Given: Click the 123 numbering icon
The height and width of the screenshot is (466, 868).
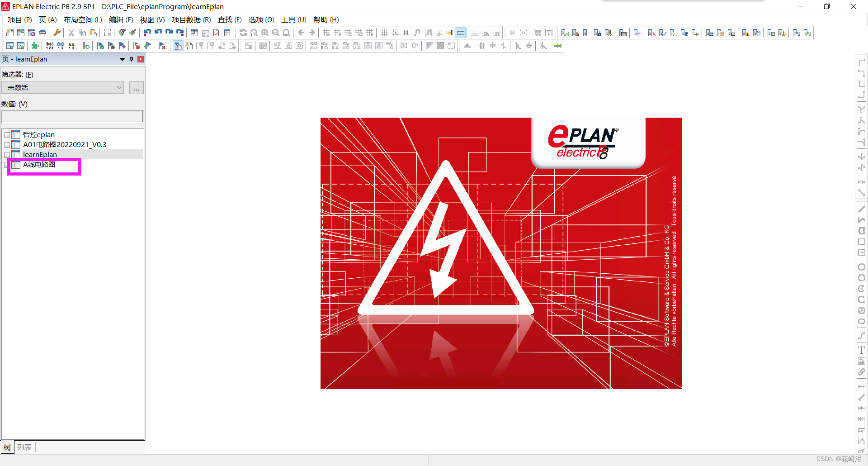Looking at the screenshot, I should 50,46.
